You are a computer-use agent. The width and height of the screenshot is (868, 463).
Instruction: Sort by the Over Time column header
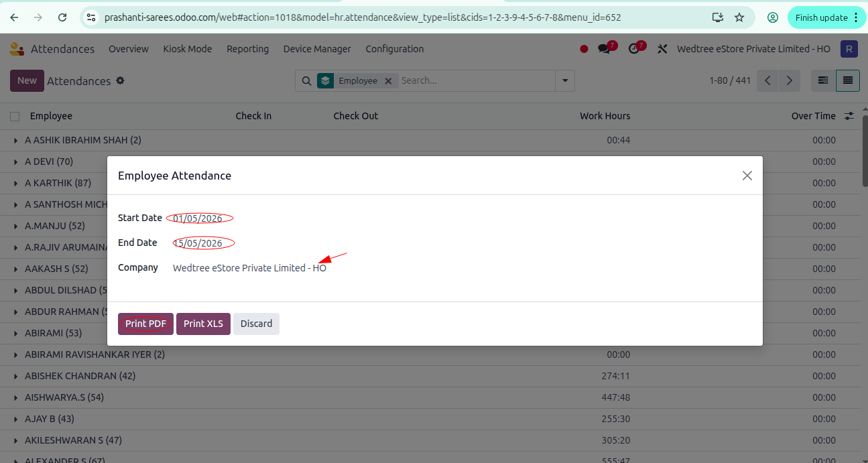(x=814, y=116)
